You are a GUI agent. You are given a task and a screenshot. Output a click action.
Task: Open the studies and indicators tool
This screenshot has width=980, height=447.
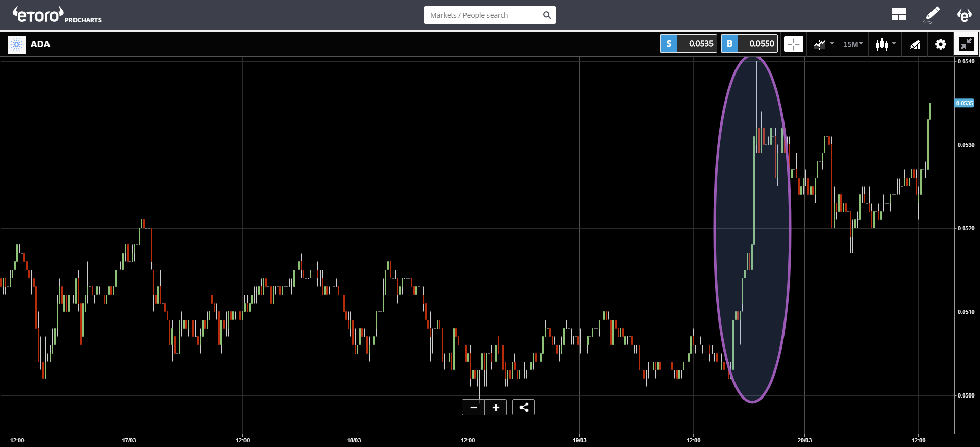(915, 45)
